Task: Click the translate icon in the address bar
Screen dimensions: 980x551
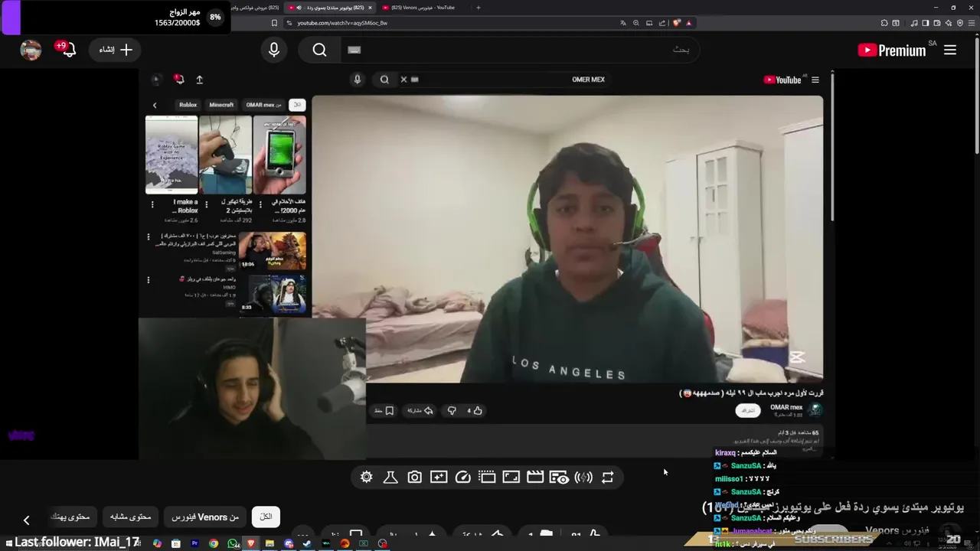Action: pos(623,23)
